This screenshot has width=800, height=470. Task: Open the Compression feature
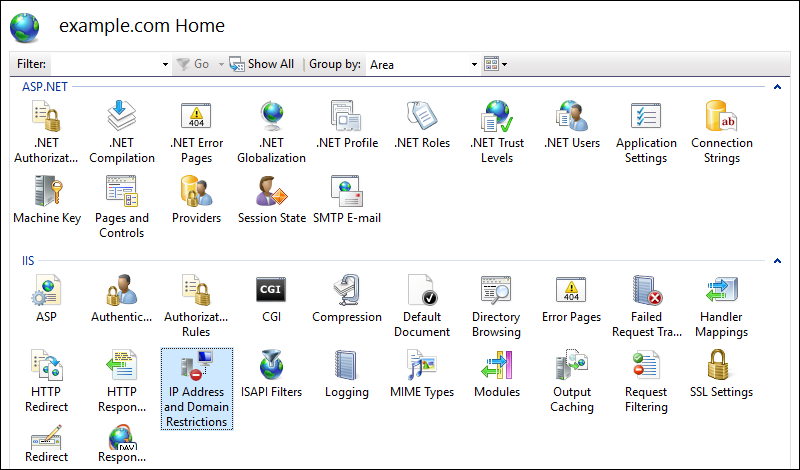pyautogui.click(x=347, y=298)
